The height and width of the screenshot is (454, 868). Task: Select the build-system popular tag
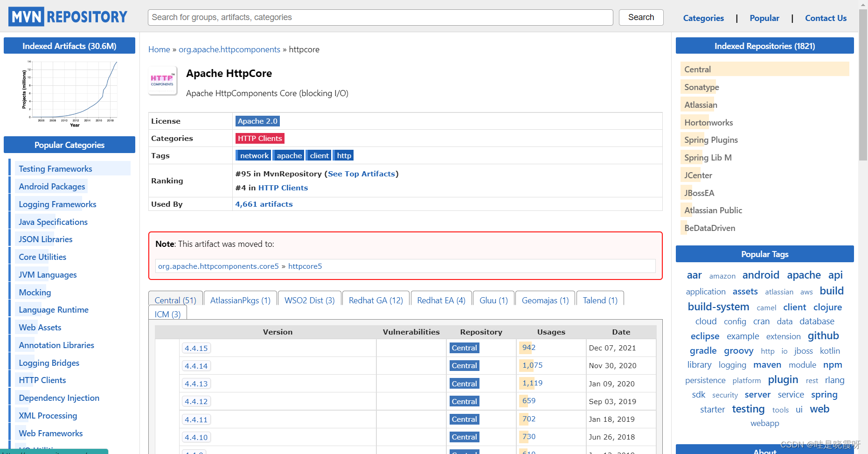tap(718, 307)
